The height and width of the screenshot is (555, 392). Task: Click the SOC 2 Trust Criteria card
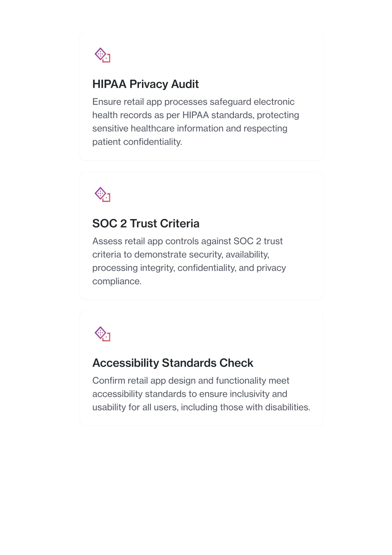[201, 236]
